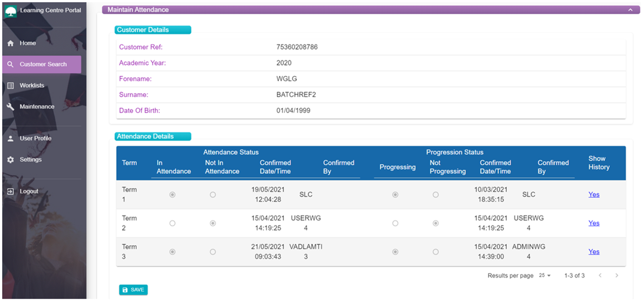This screenshot has height=302, width=644.
Task: Show history Yes link for Term 3
Action: (594, 252)
